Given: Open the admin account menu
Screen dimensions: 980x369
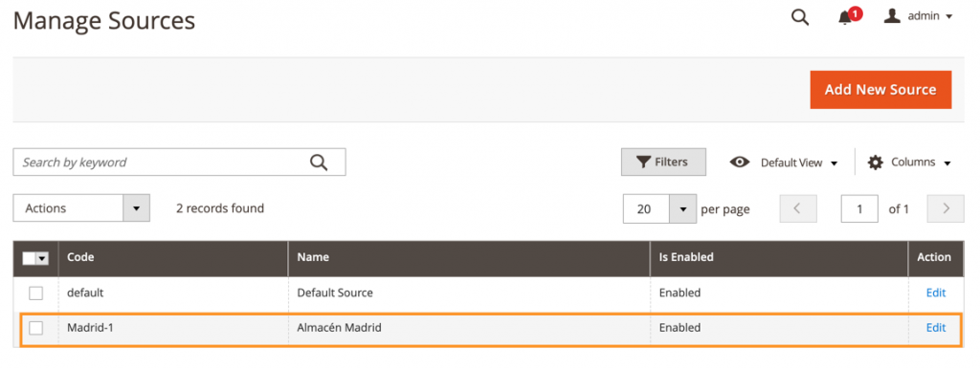Looking at the screenshot, I should click(x=918, y=16).
